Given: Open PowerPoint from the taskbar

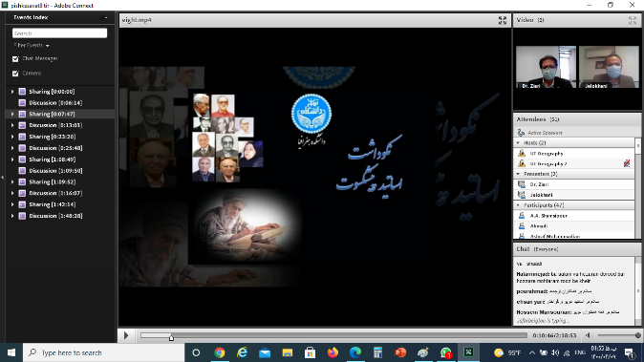Looking at the screenshot, I should tap(400, 352).
